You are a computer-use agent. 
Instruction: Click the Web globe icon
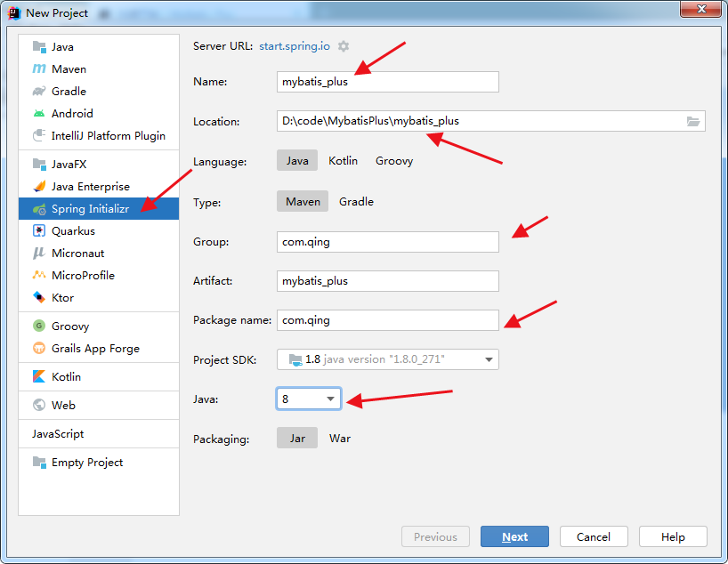(39, 406)
